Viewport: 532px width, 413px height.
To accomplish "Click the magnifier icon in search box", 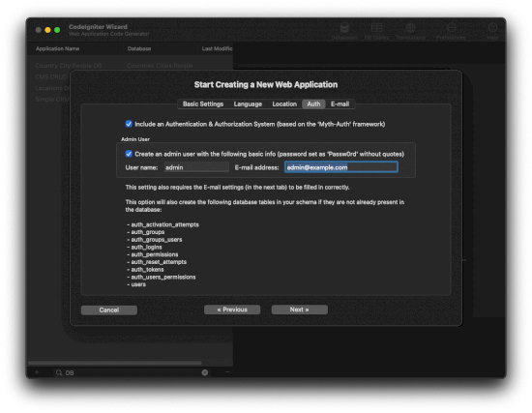I will [59, 372].
